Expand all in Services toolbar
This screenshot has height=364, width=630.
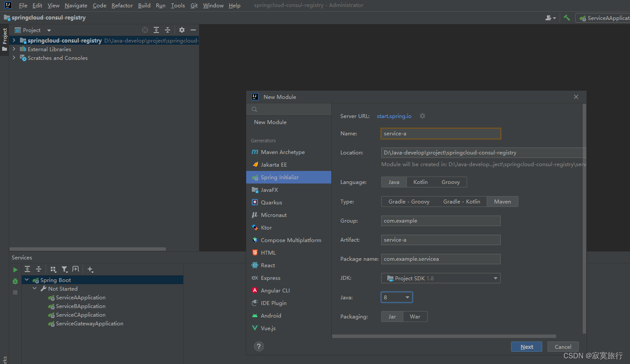[x=27, y=269]
